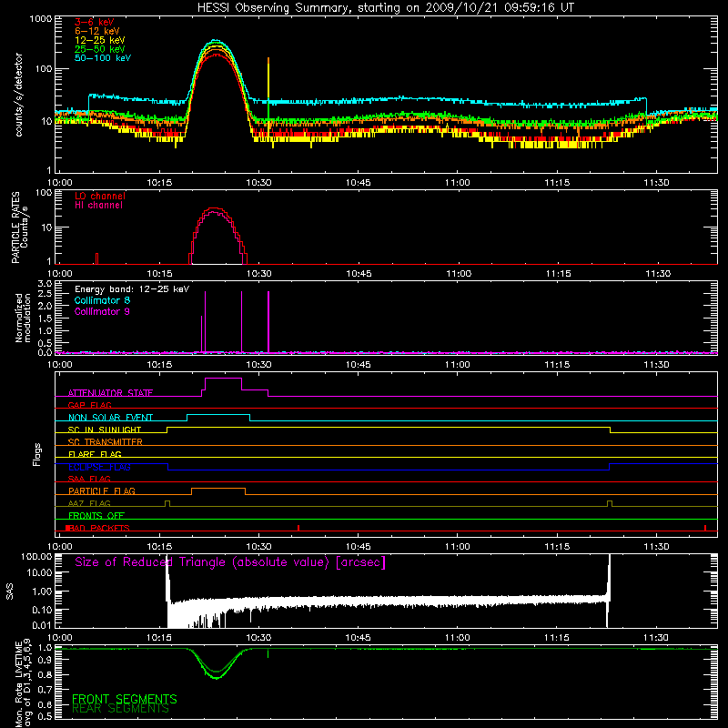728x728 pixels.
Task: Click the "Normalized modulation" axis label
Action: pos(23,318)
